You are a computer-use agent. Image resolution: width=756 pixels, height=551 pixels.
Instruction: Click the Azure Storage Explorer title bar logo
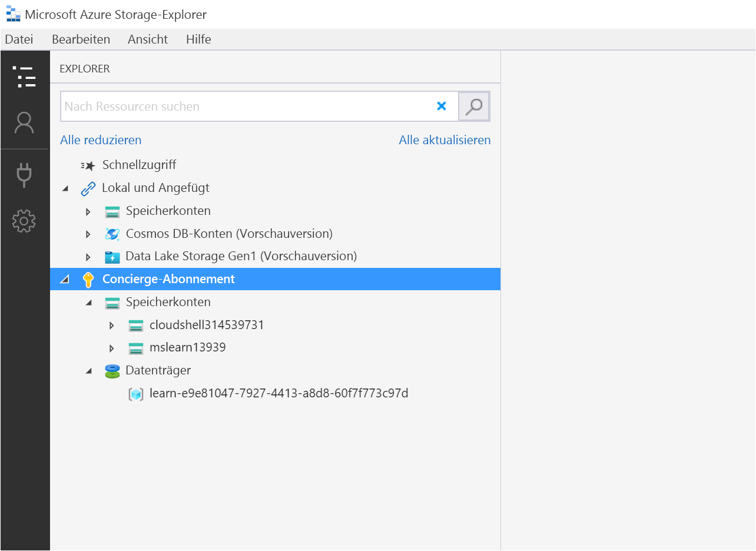coord(13,15)
